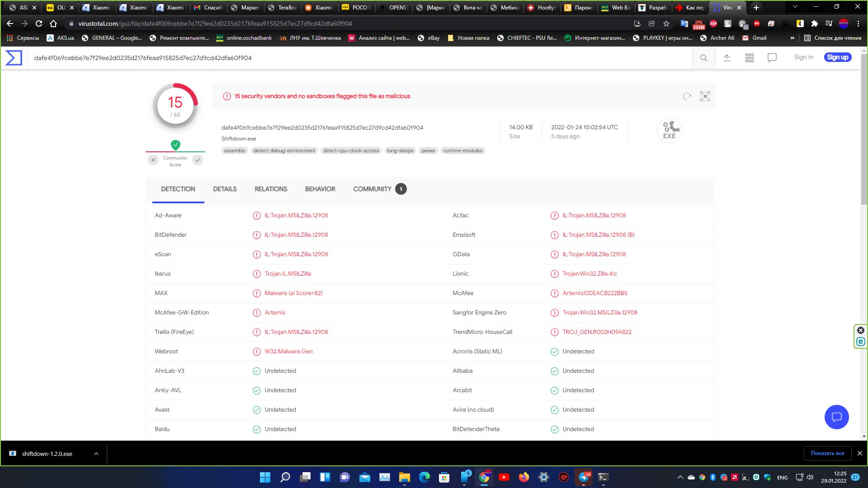Expand shiftdown-1.2.0.exe download options arrow
The width and height of the screenshot is (868, 488).
[96, 454]
